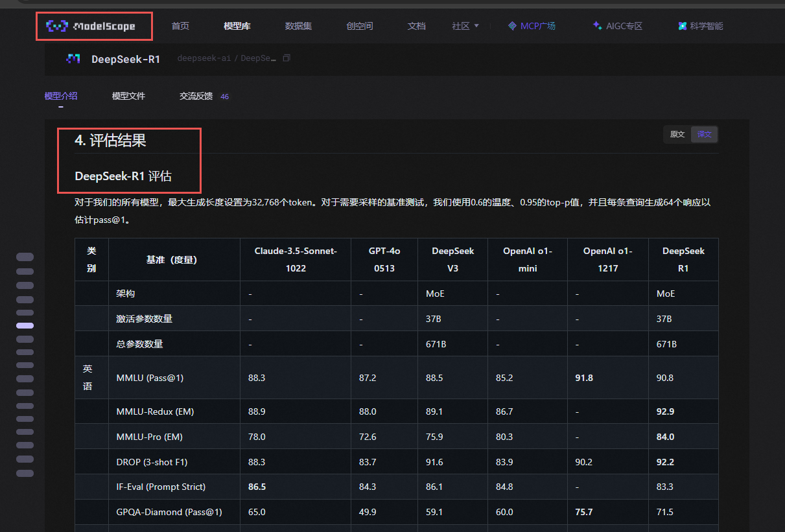Click the 架构 row label
The width and height of the screenshot is (785, 532).
(x=126, y=294)
